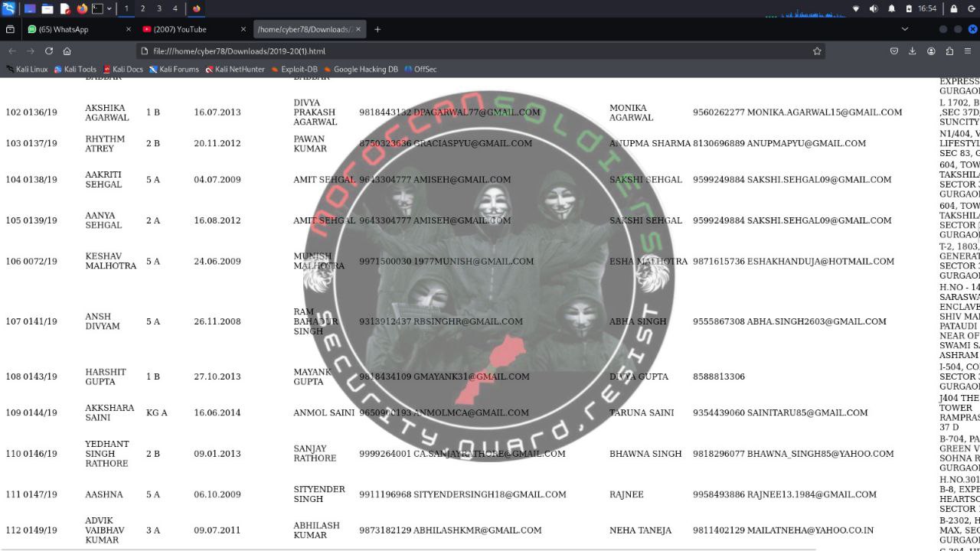This screenshot has width=980, height=551.
Task: Expand the terminal dropdown arrow in panel
Action: tap(109, 8)
